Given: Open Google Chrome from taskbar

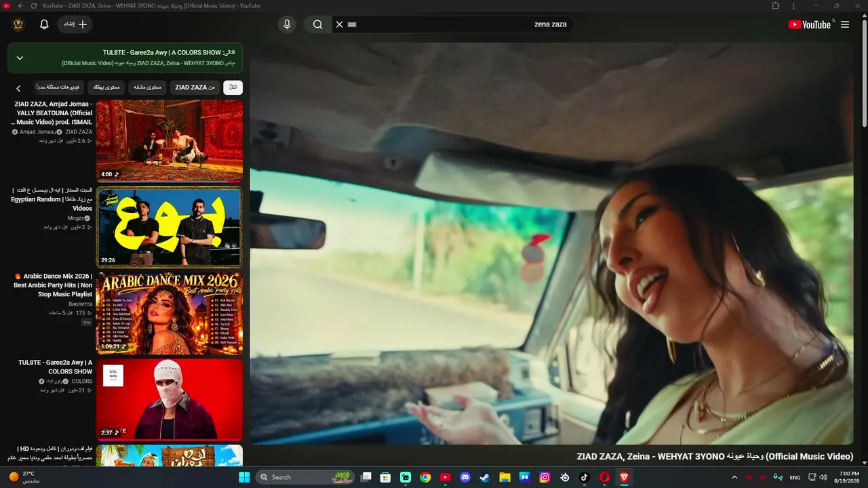Looking at the screenshot, I should click(x=425, y=477).
